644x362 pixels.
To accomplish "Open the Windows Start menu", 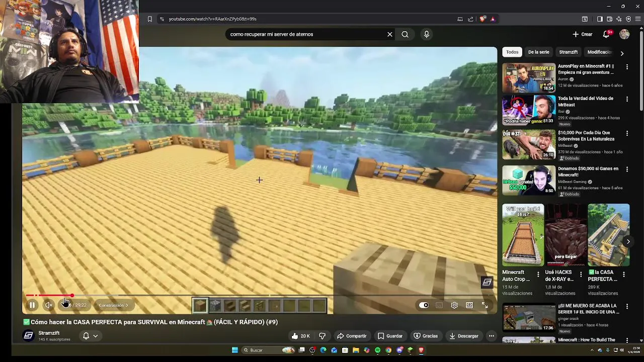I will pos(234,350).
